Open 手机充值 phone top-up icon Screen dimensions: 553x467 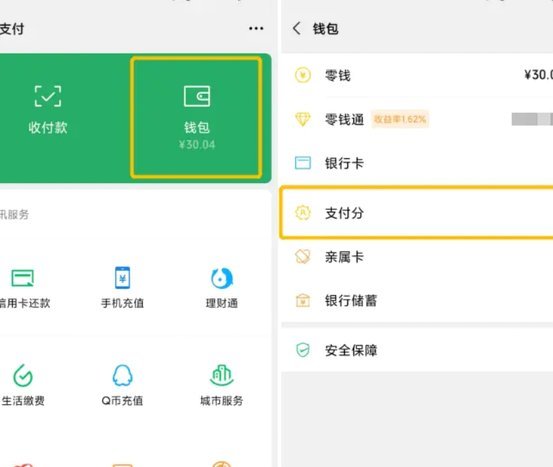click(122, 278)
